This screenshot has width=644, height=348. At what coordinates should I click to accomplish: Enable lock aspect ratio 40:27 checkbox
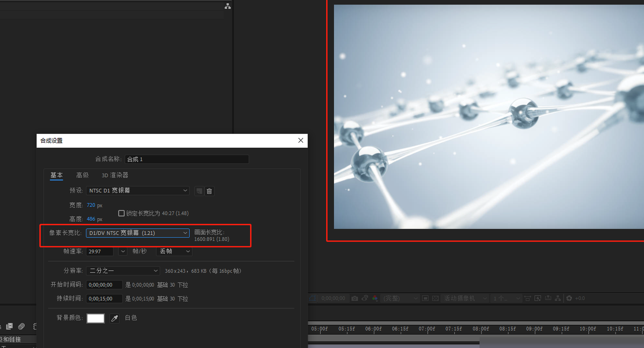coord(121,213)
